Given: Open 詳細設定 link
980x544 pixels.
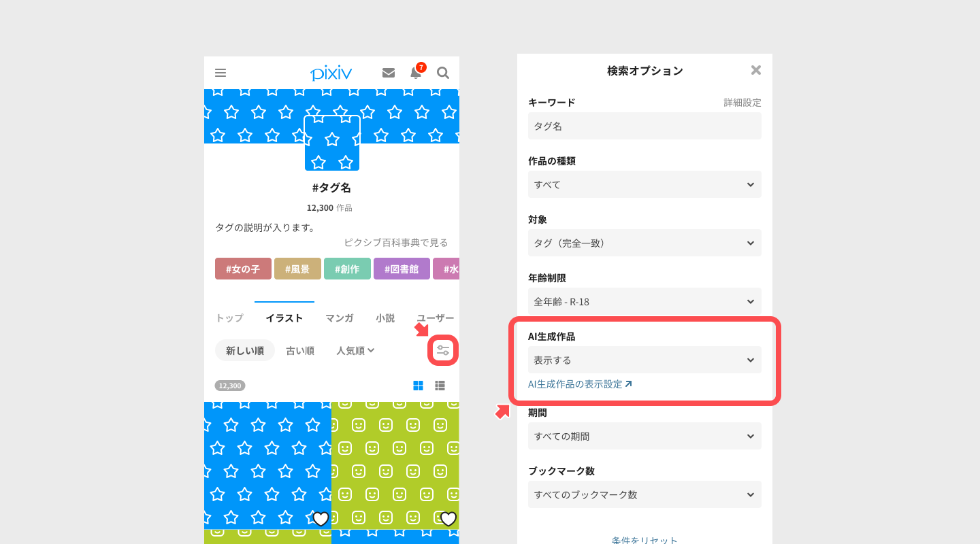Looking at the screenshot, I should click(x=742, y=103).
